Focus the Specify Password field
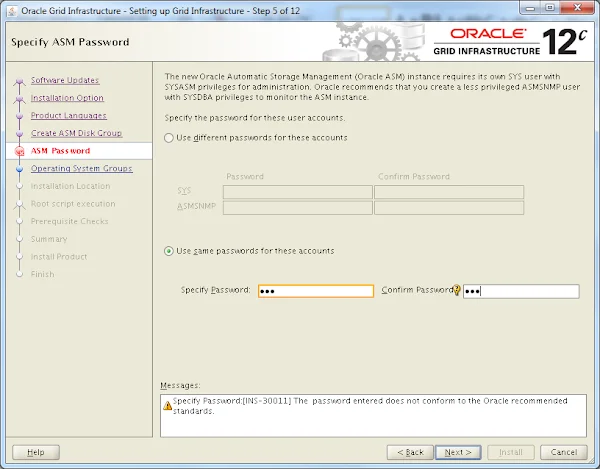This screenshot has height=469, width=600. (316, 291)
